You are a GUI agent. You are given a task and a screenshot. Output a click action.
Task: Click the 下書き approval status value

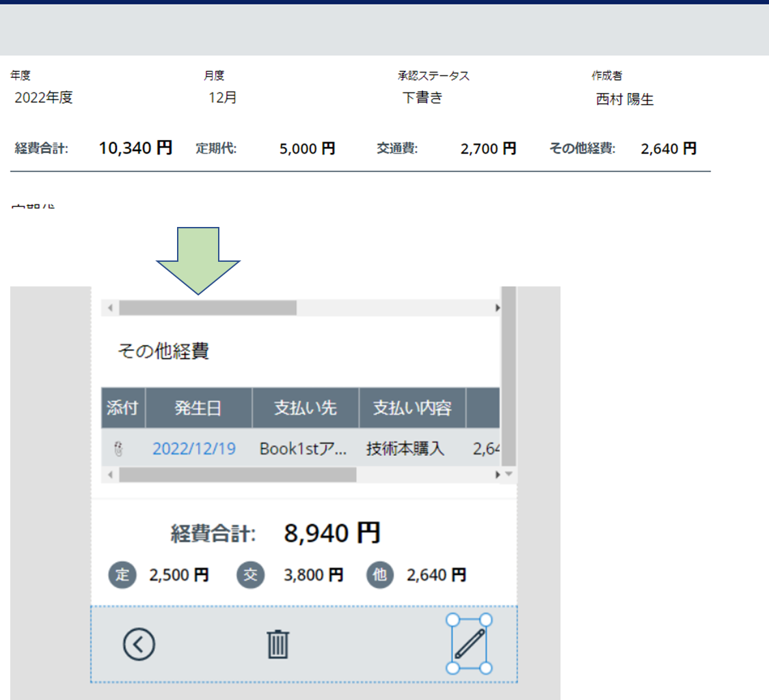click(422, 98)
